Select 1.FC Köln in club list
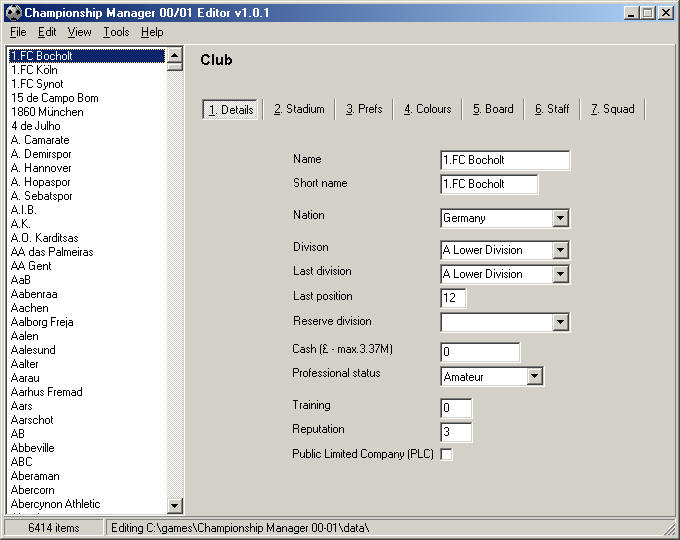Screen dimensions: 680x540 click(87, 70)
